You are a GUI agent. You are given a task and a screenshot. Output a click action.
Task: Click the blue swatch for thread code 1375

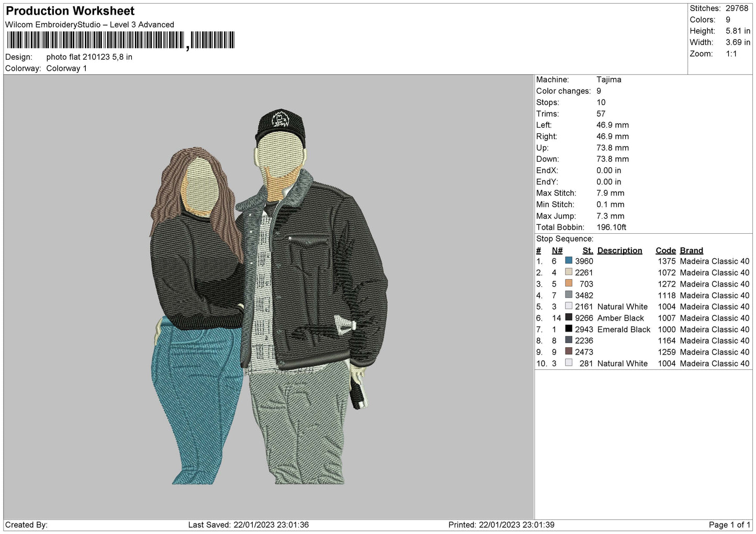(x=569, y=260)
